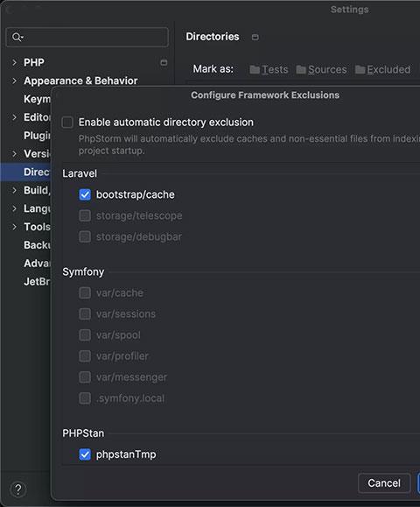Mark as Tests folder icon
Image resolution: width=420 pixels, height=507 pixels.
pos(255,69)
